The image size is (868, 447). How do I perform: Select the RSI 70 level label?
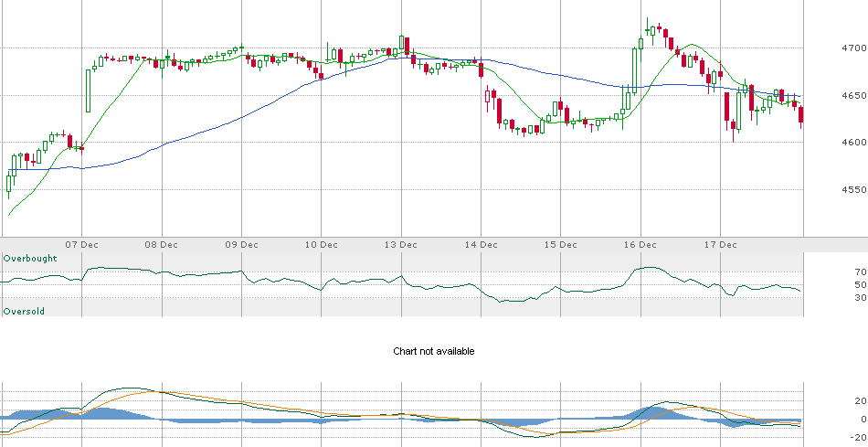[x=861, y=272]
